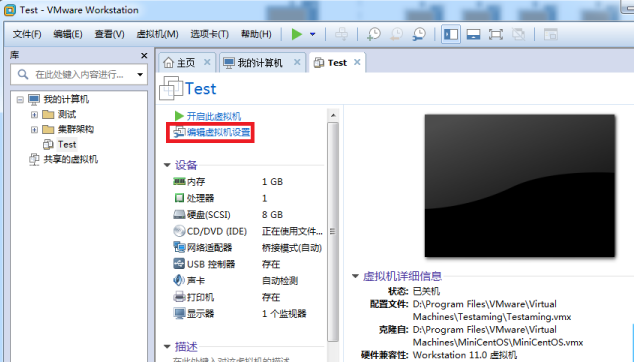Click the black VM screen thumbnail
634x362 pixels.
[x=520, y=186]
